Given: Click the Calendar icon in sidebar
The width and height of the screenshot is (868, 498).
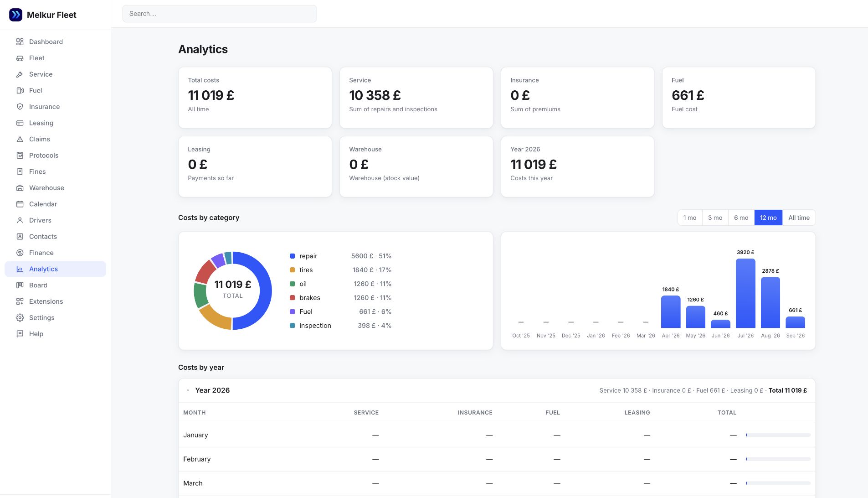Looking at the screenshot, I should point(20,204).
